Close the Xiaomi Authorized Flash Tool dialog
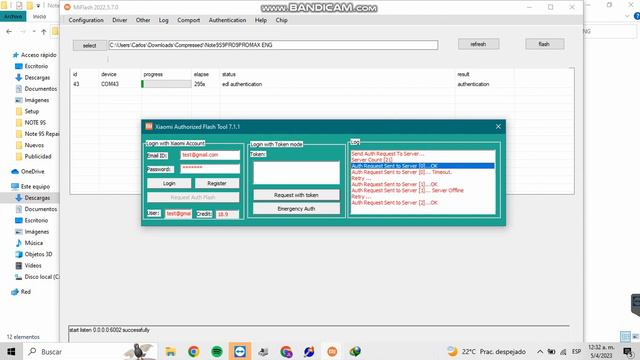This screenshot has width=640, height=360. 498,127
